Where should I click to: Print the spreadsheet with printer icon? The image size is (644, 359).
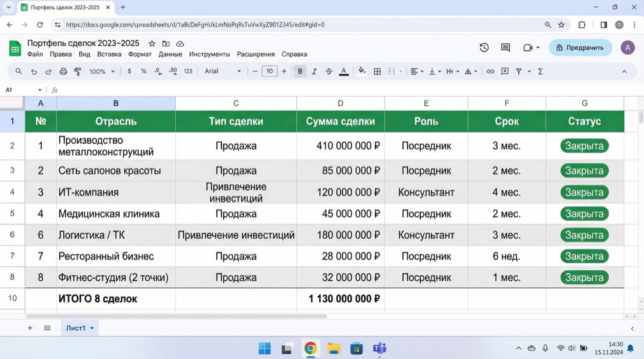[63, 71]
